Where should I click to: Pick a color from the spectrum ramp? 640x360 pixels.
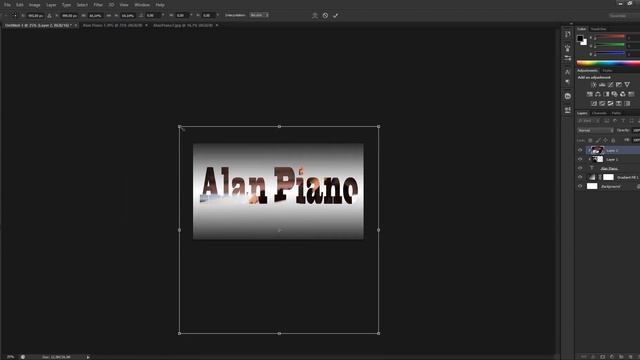point(608,63)
